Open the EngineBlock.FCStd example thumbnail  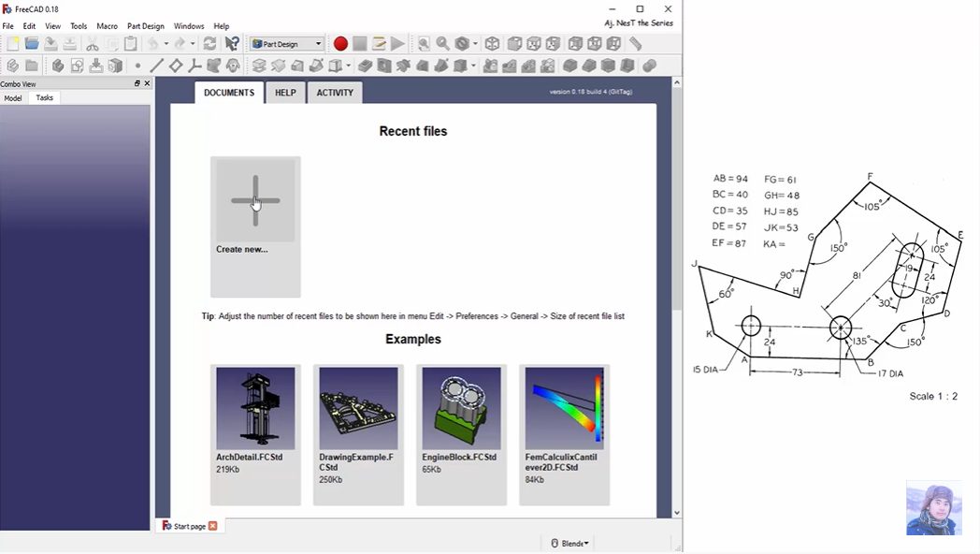[459, 407]
